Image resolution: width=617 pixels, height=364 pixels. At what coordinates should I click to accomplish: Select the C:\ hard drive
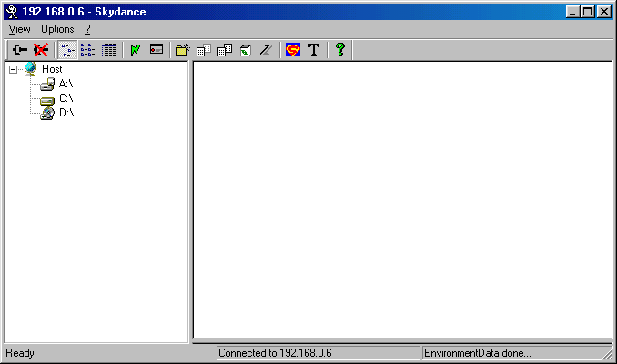point(65,98)
